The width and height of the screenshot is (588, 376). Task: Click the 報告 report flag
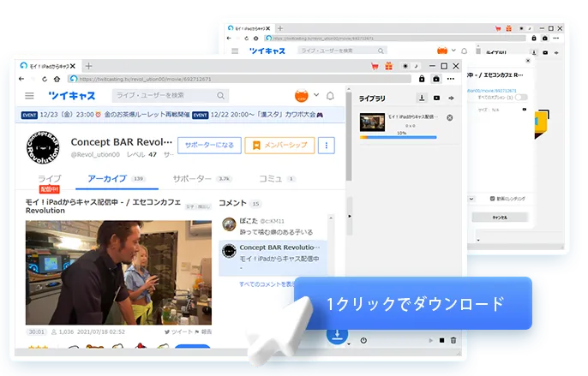coord(203,331)
